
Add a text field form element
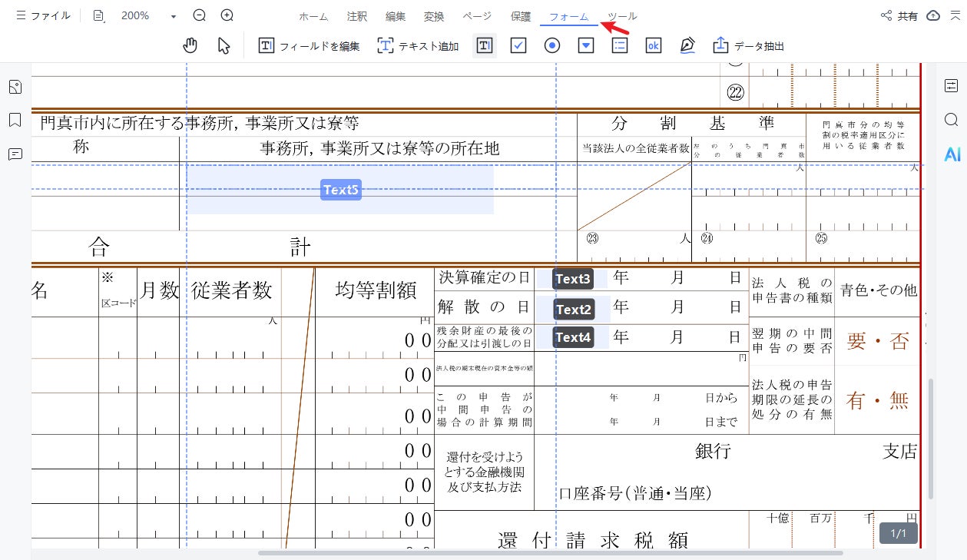[485, 46]
